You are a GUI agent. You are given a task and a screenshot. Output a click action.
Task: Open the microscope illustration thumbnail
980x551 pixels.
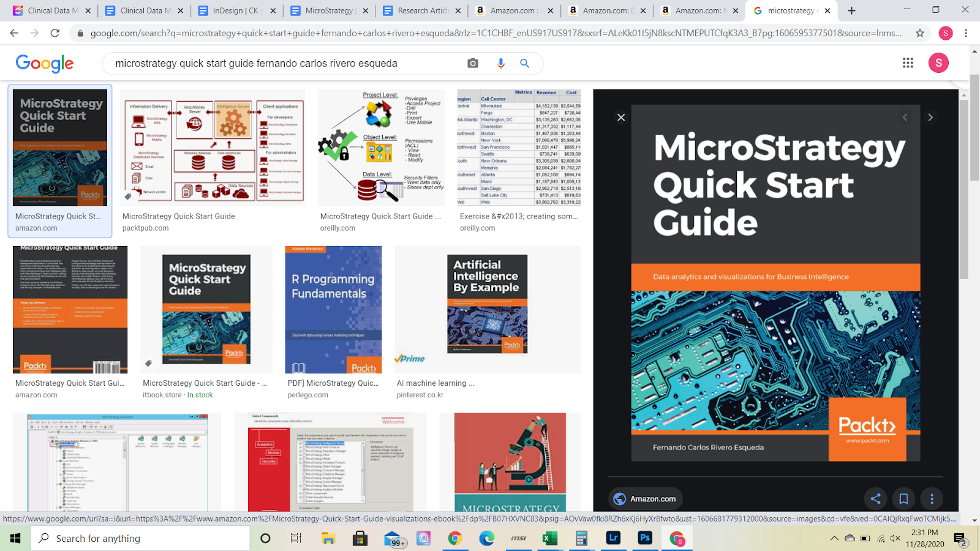coord(510,462)
